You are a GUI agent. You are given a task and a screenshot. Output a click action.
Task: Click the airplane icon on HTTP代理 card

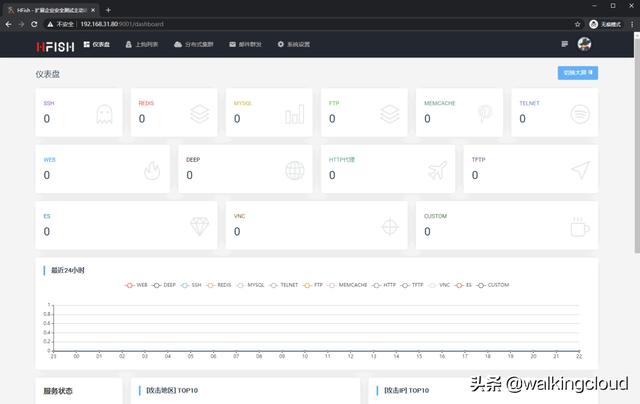[x=438, y=170]
